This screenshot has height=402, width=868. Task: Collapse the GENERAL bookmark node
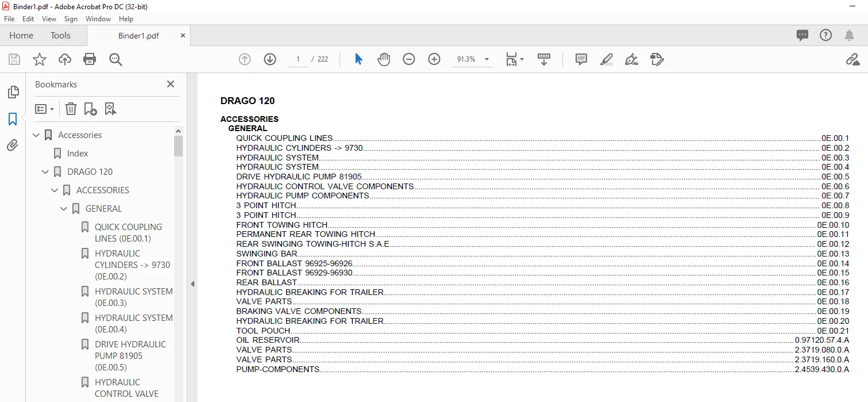(x=64, y=209)
